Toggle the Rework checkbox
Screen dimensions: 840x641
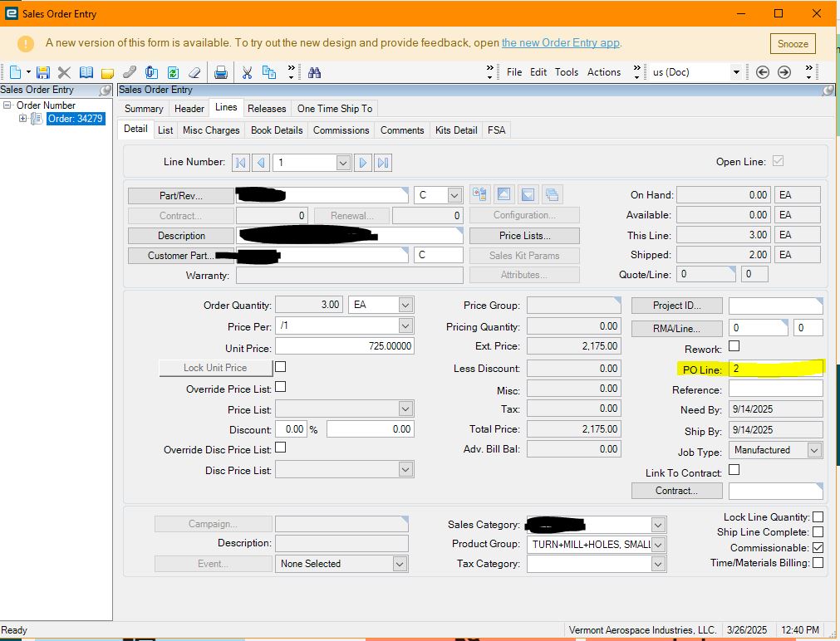[x=734, y=346]
